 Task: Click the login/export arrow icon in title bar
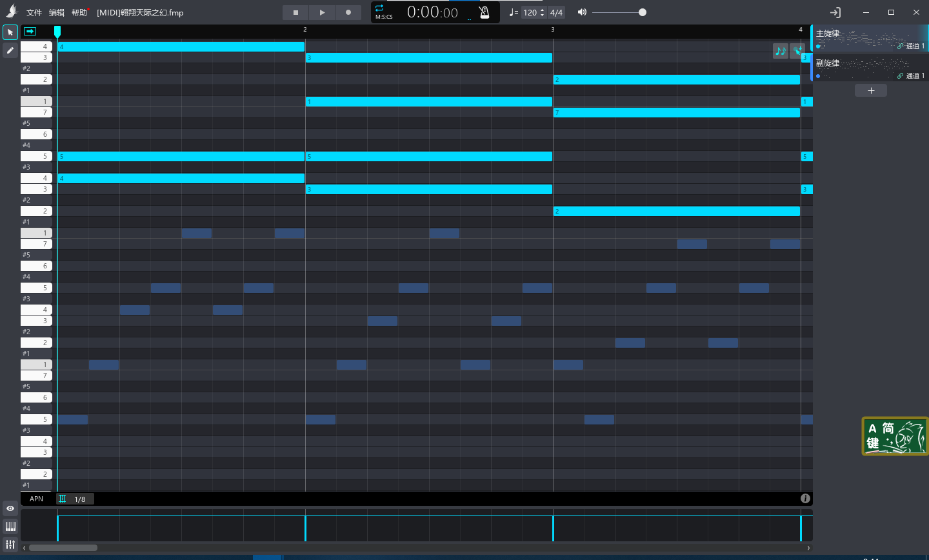pyautogui.click(x=835, y=12)
